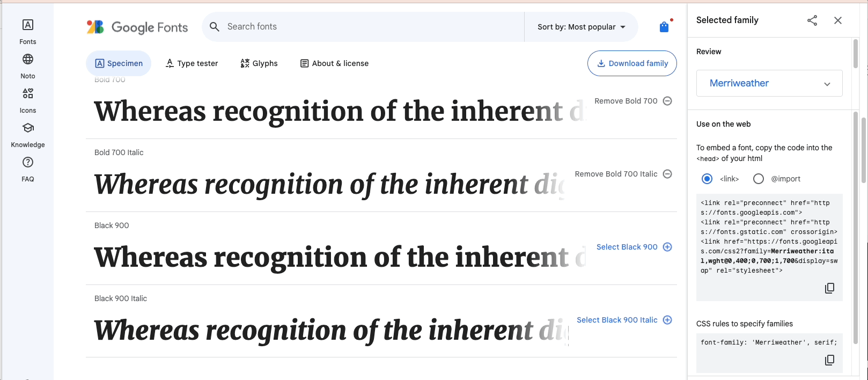This screenshot has height=380, width=868.
Task: Open the Icons section
Action: (27, 99)
